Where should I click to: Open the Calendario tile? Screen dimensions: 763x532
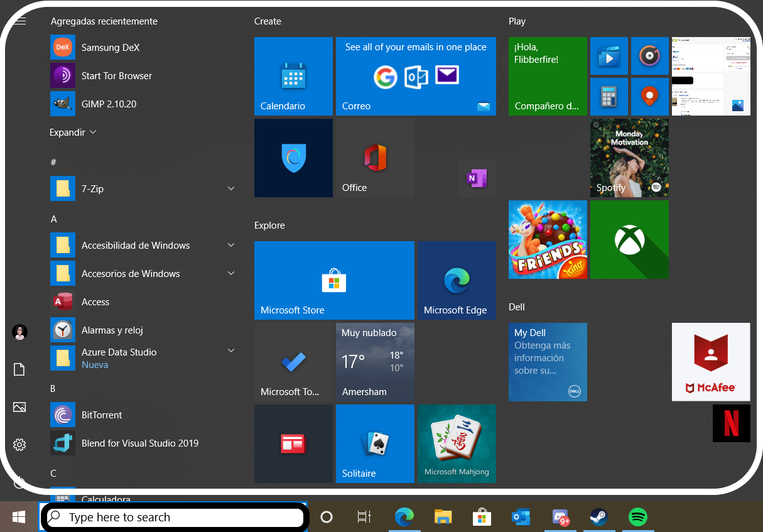coord(293,76)
